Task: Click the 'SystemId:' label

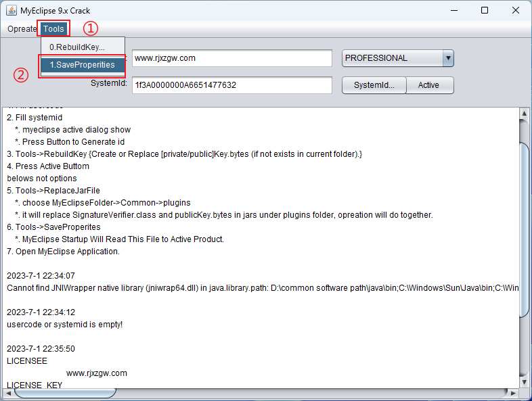Action: click(x=108, y=83)
